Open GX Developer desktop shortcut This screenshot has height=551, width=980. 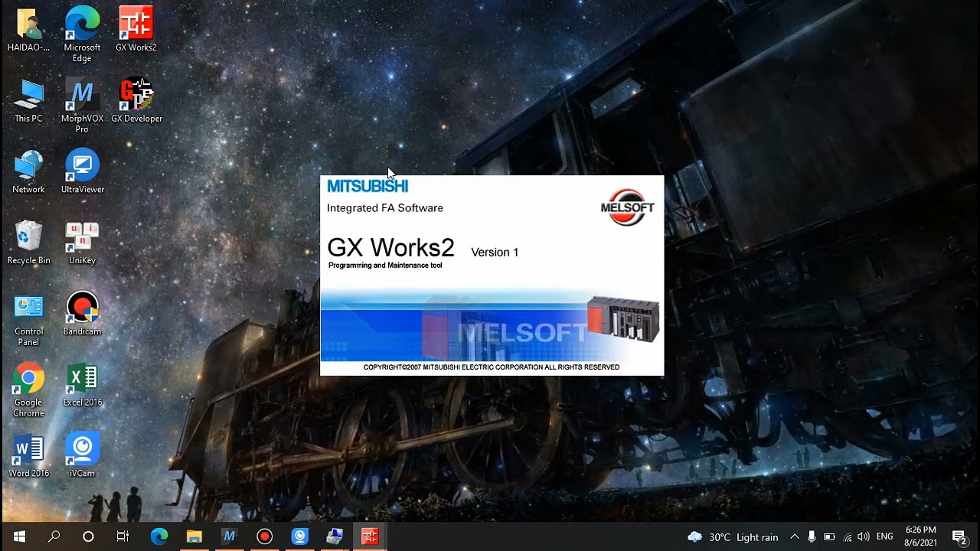click(136, 100)
